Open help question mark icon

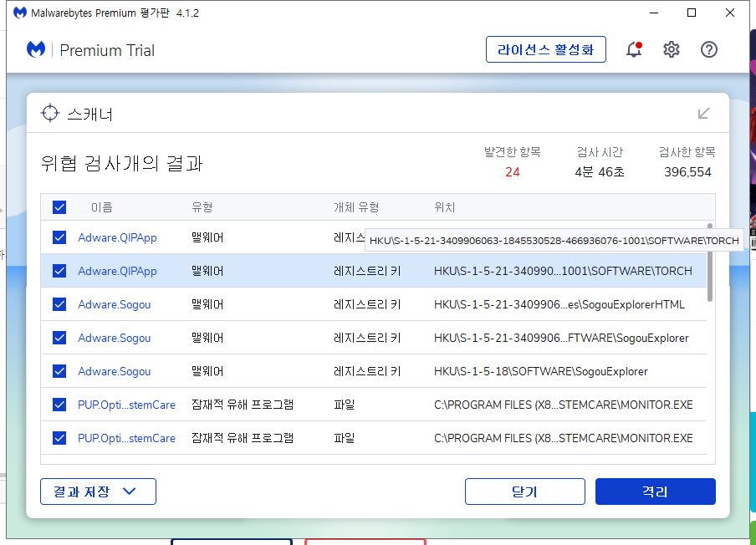pyautogui.click(x=709, y=49)
